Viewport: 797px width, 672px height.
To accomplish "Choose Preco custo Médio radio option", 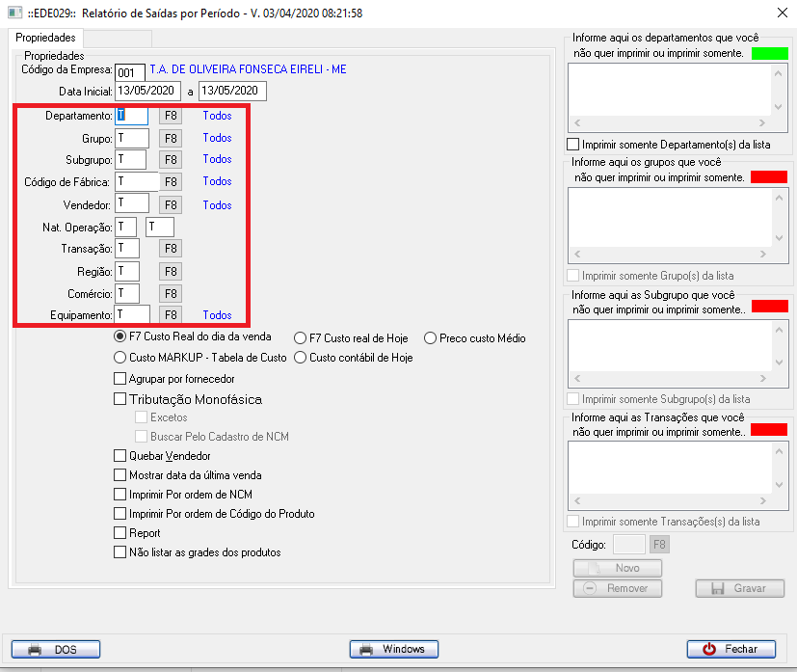I will 430,338.
